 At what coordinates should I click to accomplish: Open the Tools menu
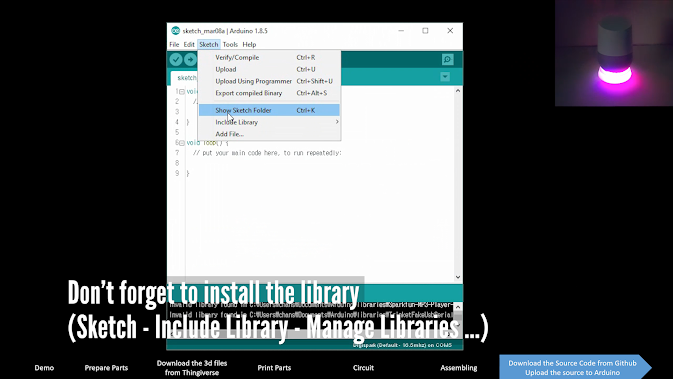tap(230, 44)
